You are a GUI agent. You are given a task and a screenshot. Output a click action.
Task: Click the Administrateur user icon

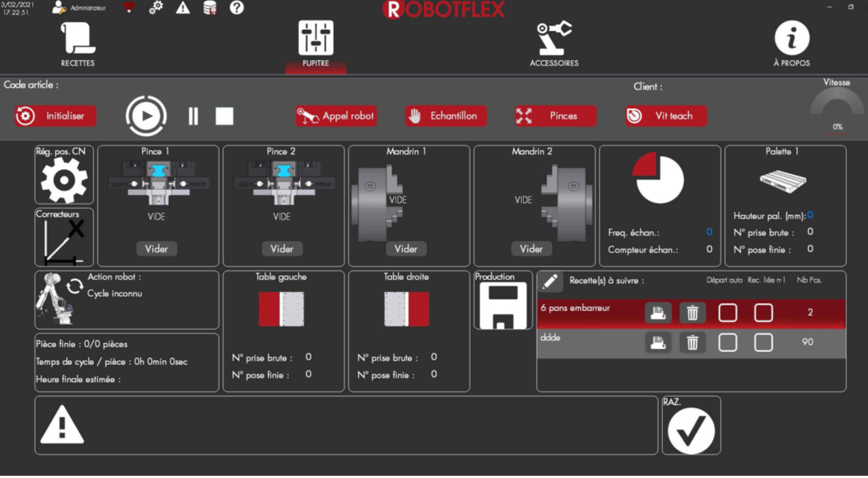tap(59, 8)
